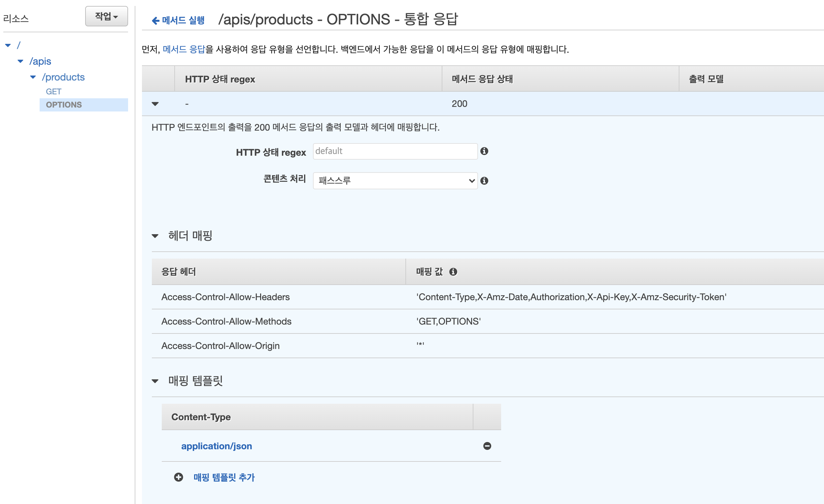
Task: Click info icon next to 매핑 값 header
Action: point(453,272)
